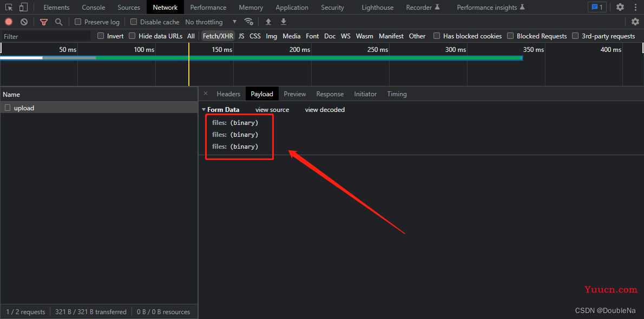The image size is (644, 319).
Task: Collapse the Form Data section
Action: [204, 110]
